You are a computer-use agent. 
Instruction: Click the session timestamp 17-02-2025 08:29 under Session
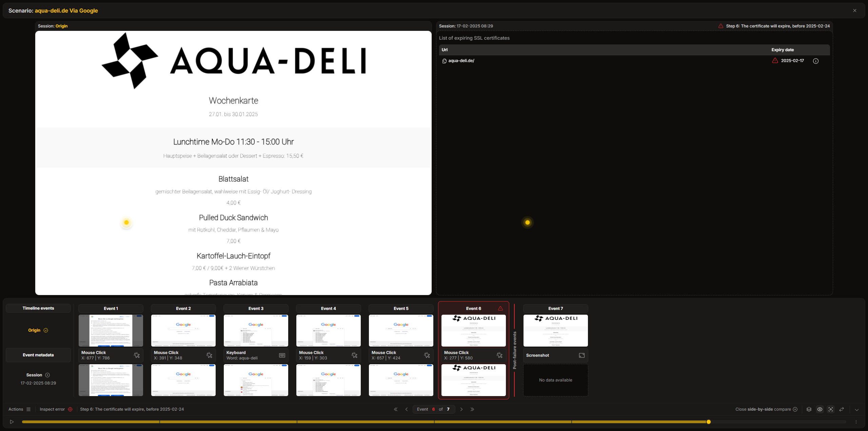[x=38, y=383]
